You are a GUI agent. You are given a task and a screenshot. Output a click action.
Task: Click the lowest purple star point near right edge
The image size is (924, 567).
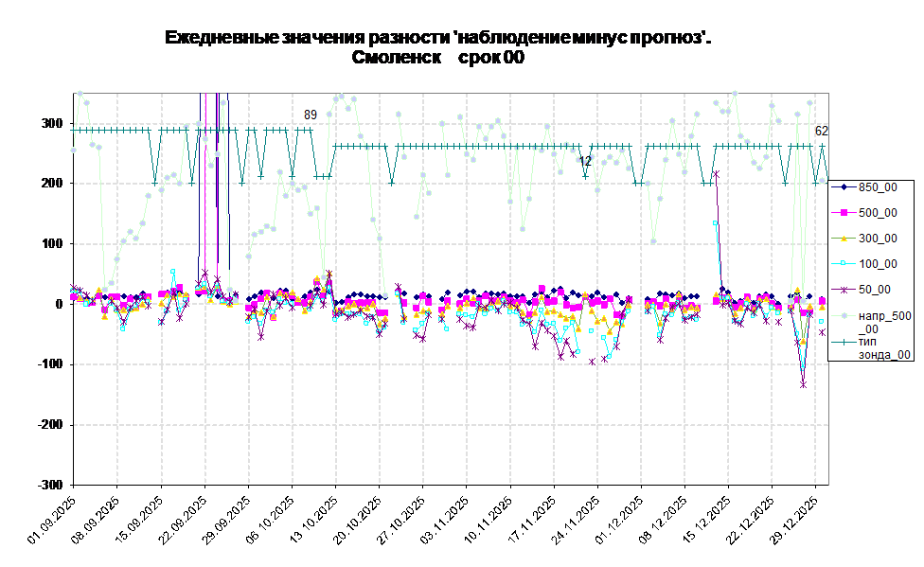click(x=803, y=384)
